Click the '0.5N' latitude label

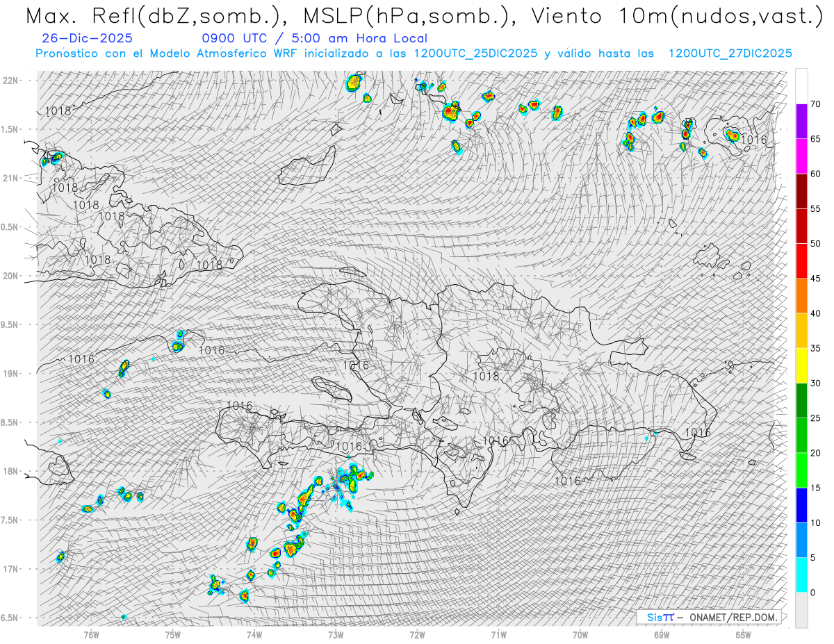tap(9, 227)
